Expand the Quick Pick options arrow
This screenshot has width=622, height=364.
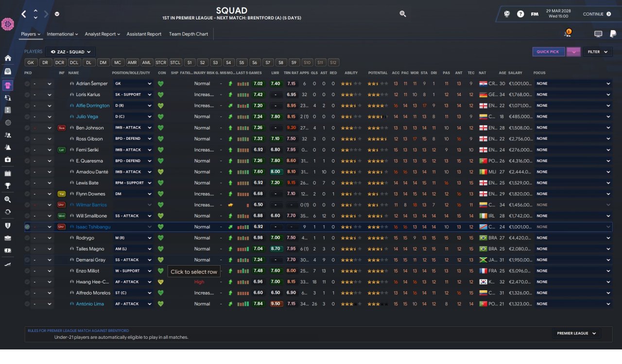pyautogui.click(x=573, y=51)
